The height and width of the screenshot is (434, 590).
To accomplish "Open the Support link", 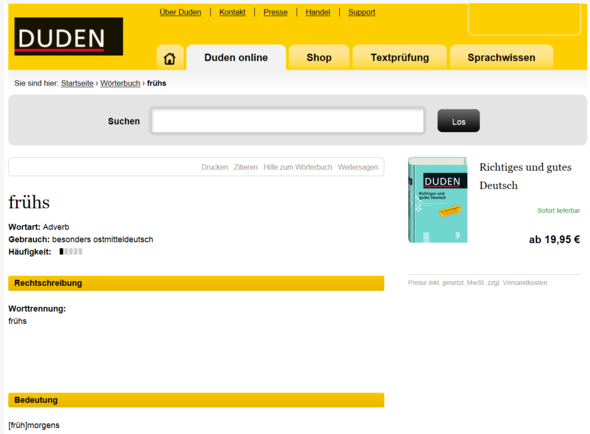I will pos(362,12).
